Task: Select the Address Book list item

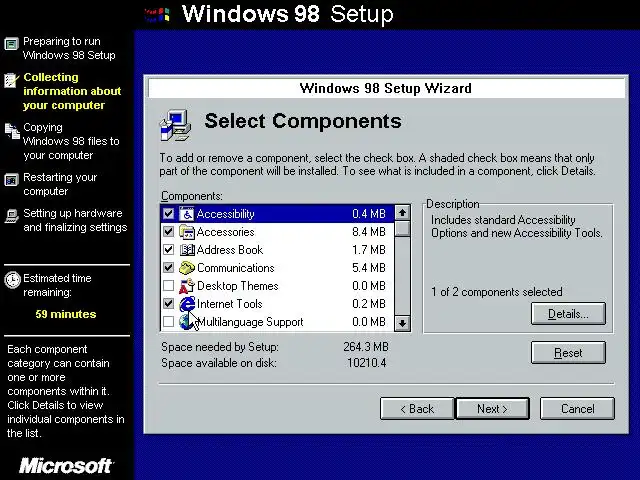Action: click(278, 250)
